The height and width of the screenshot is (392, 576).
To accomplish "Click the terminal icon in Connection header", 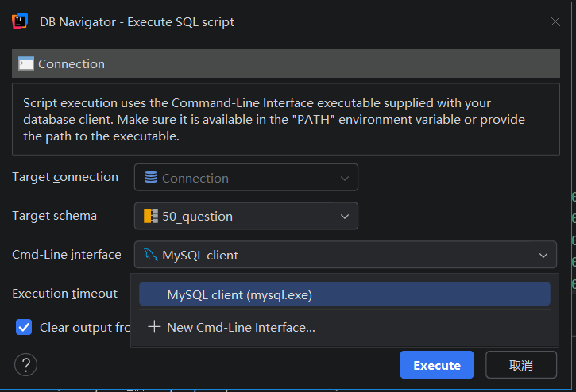I will (x=26, y=63).
